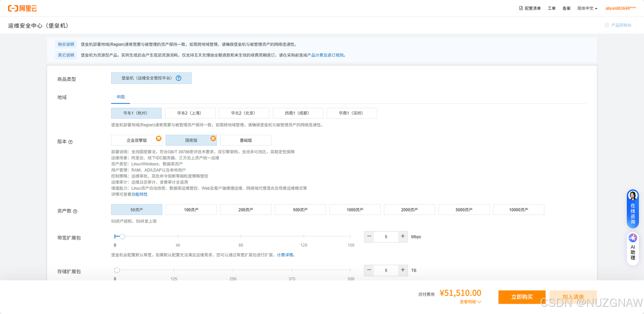The width and height of the screenshot is (644, 314).
Task: Select 10000资产 asset count
Action: (x=518, y=210)
